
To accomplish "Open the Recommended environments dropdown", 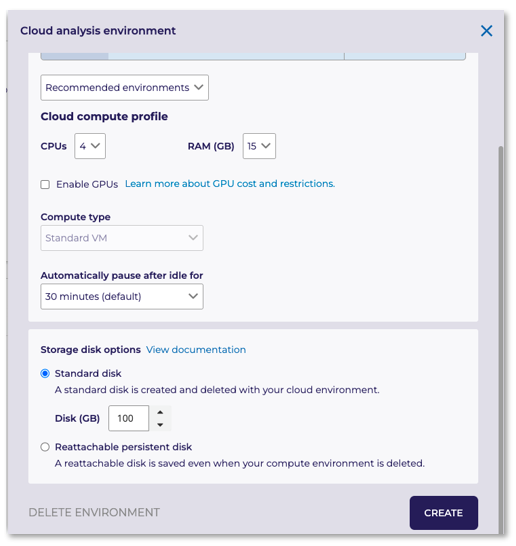I will click(124, 87).
